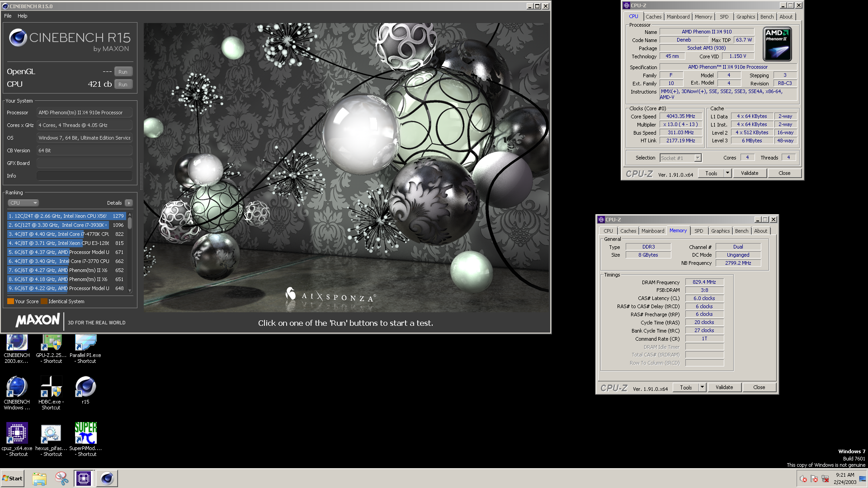Open Windows Explorer from the taskbar
This screenshot has width=868, height=488.
(x=39, y=479)
